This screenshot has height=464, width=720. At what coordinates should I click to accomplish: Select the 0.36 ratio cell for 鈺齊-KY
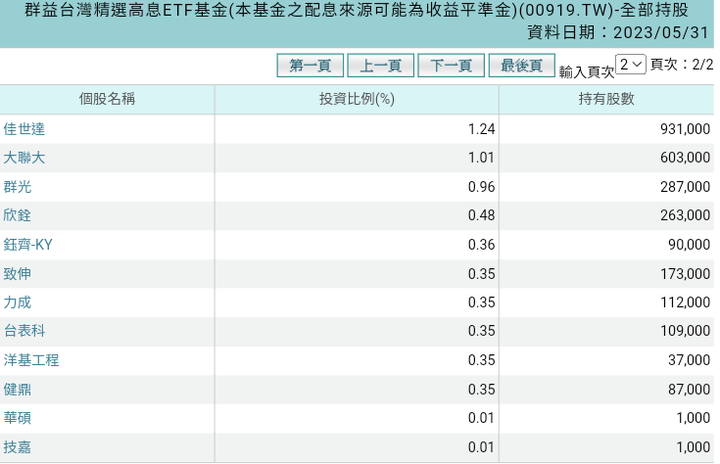pyautogui.click(x=357, y=244)
